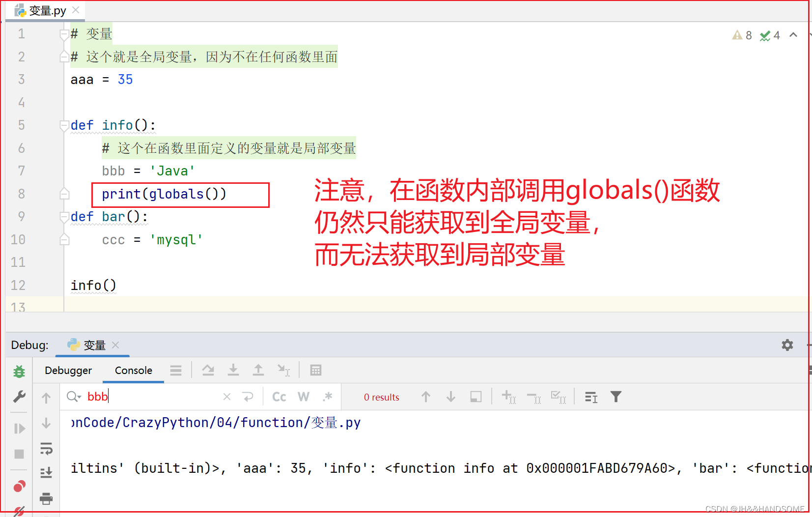This screenshot has height=517, width=812.
Task: Click Add Selection for Next Occurrence icon
Action: pos(509,397)
